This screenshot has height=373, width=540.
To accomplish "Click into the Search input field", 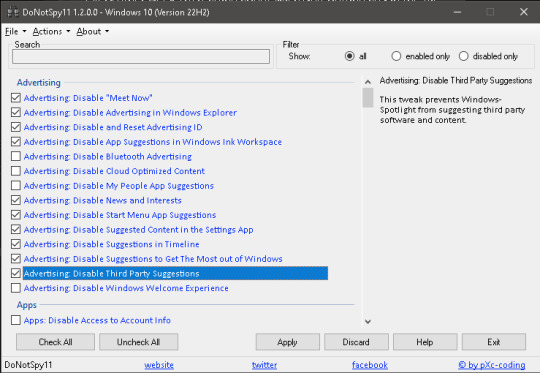I will point(141,56).
